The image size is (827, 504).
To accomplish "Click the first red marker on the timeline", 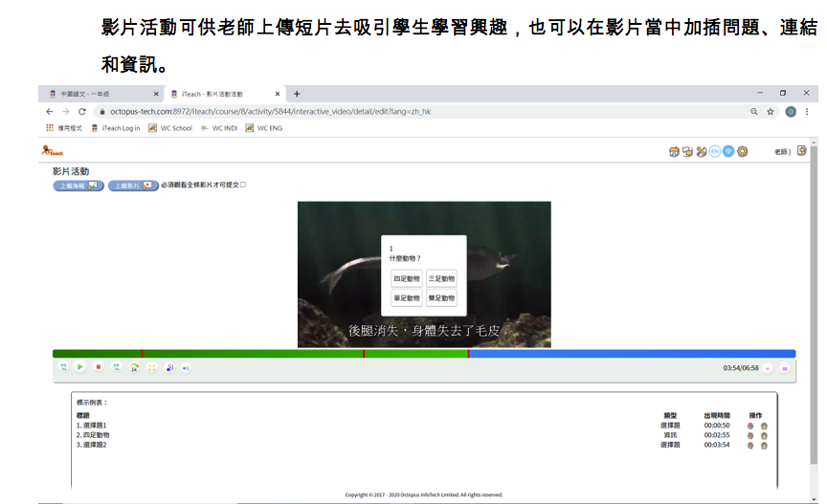I will coord(142,354).
